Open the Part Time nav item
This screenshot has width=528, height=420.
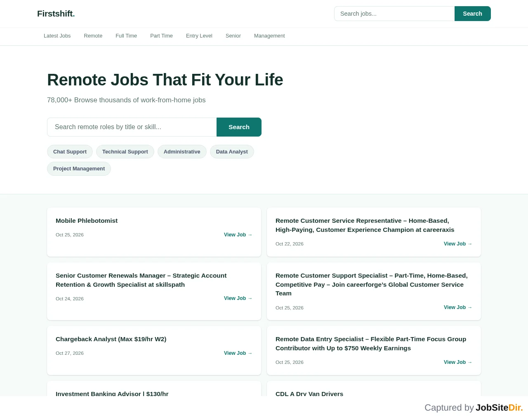(162, 36)
